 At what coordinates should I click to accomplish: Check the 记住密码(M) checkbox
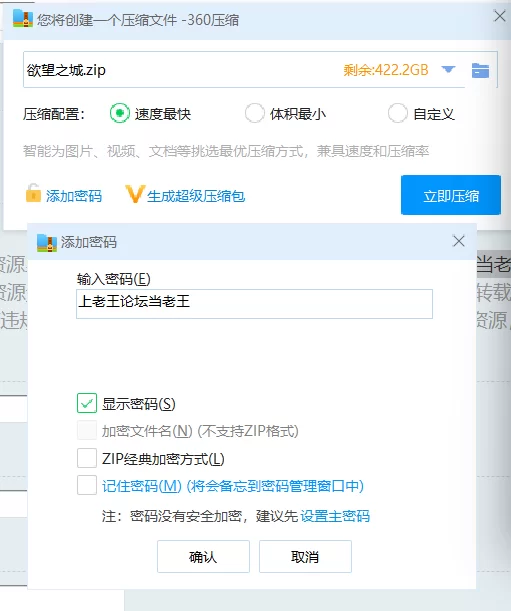coord(87,485)
